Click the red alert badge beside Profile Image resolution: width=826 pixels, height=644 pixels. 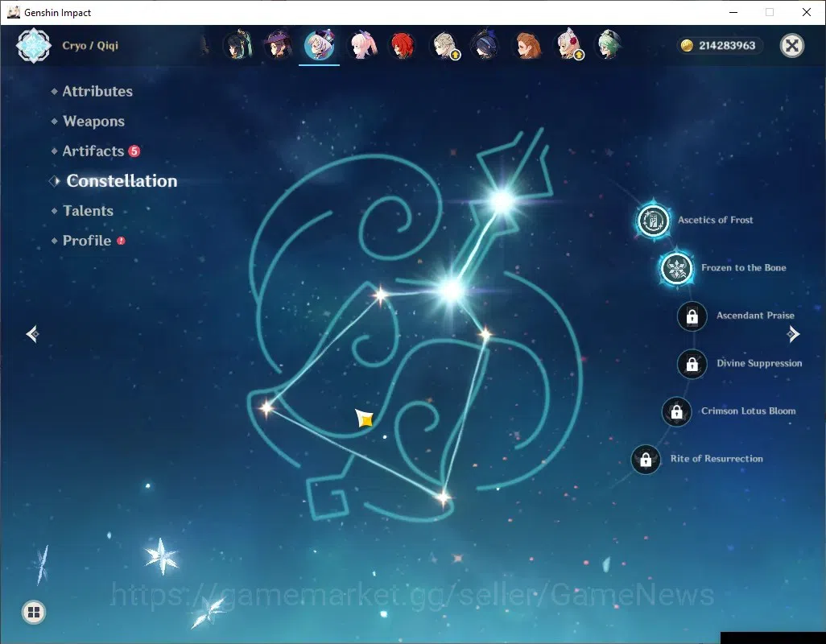click(121, 241)
